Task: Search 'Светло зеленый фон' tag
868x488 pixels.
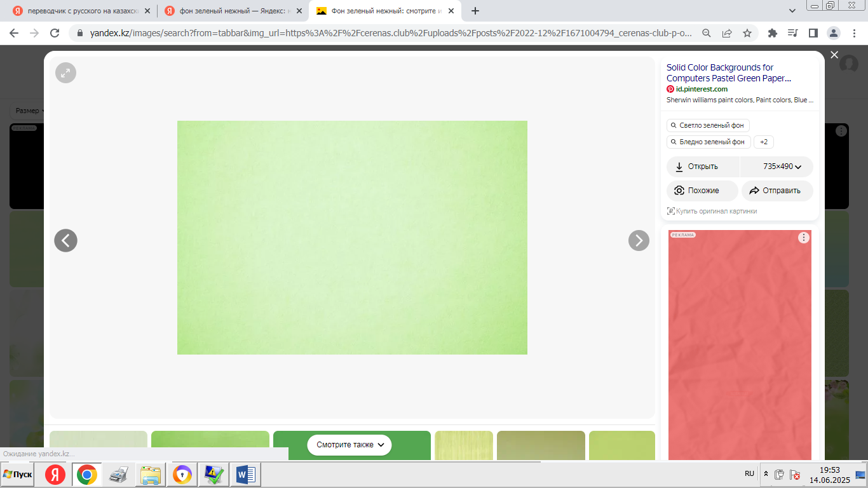Action: click(x=708, y=125)
